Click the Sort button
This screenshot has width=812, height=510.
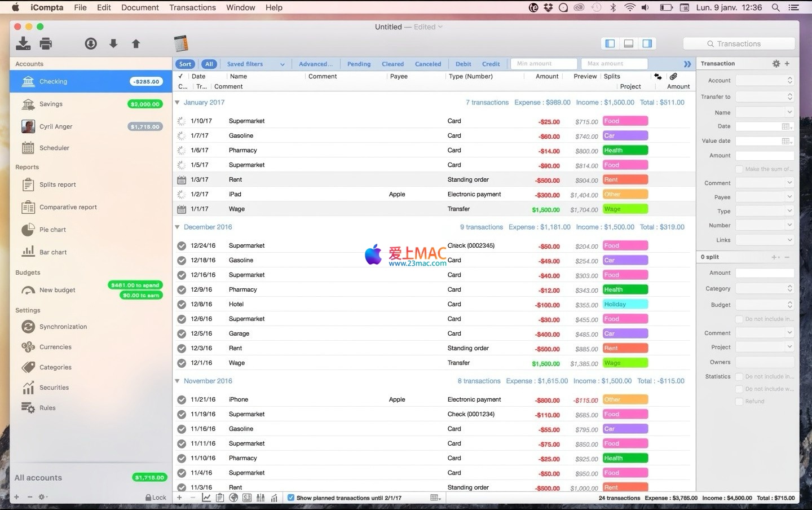coord(185,64)
